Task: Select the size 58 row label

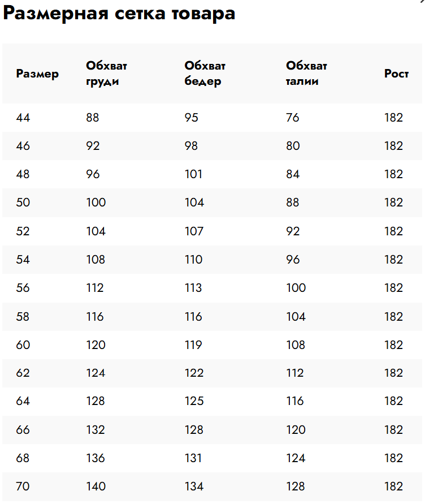Action: 23,317
